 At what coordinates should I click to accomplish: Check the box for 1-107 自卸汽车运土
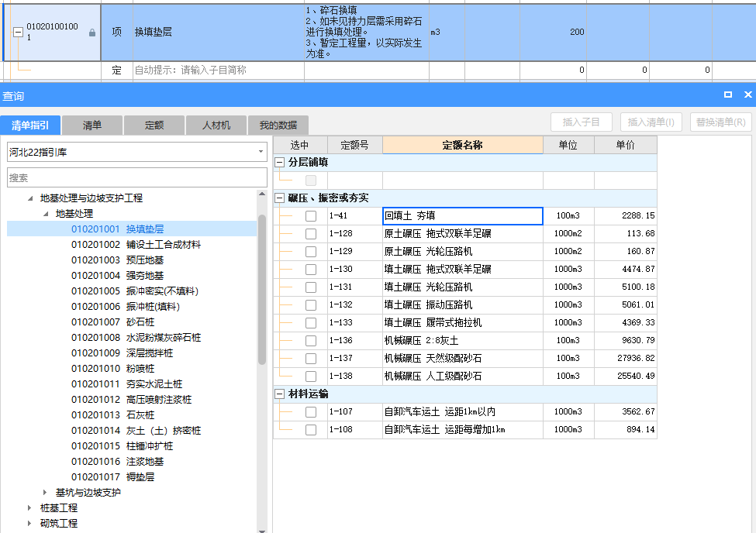pyautogui.click(x=311, y=412)
